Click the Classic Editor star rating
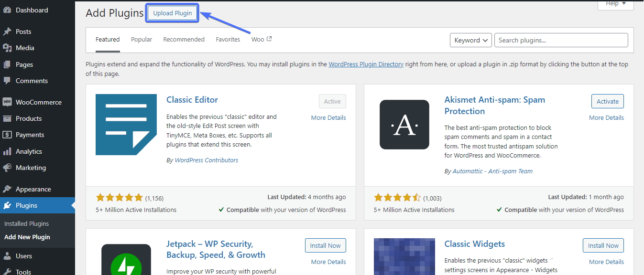Screen dimensions: 644x275 [x=120, y=198]
